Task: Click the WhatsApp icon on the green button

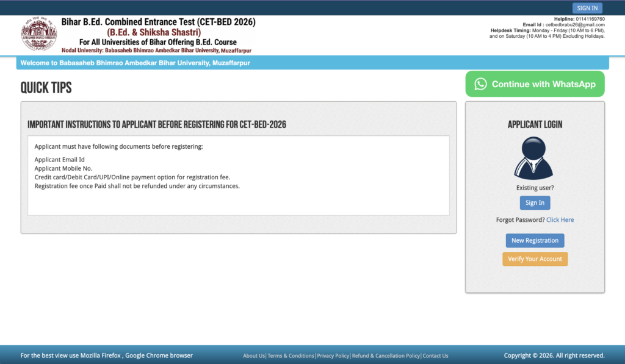Action: coord(482,84)
